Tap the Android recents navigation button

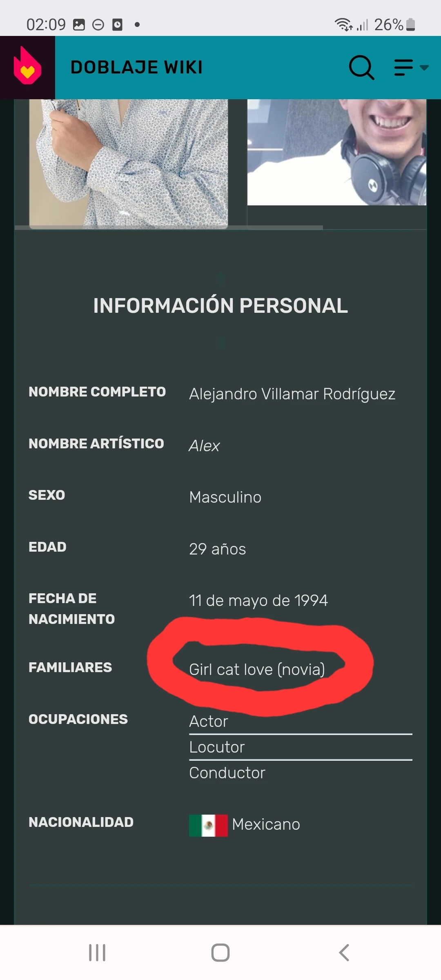pos(97,952)
